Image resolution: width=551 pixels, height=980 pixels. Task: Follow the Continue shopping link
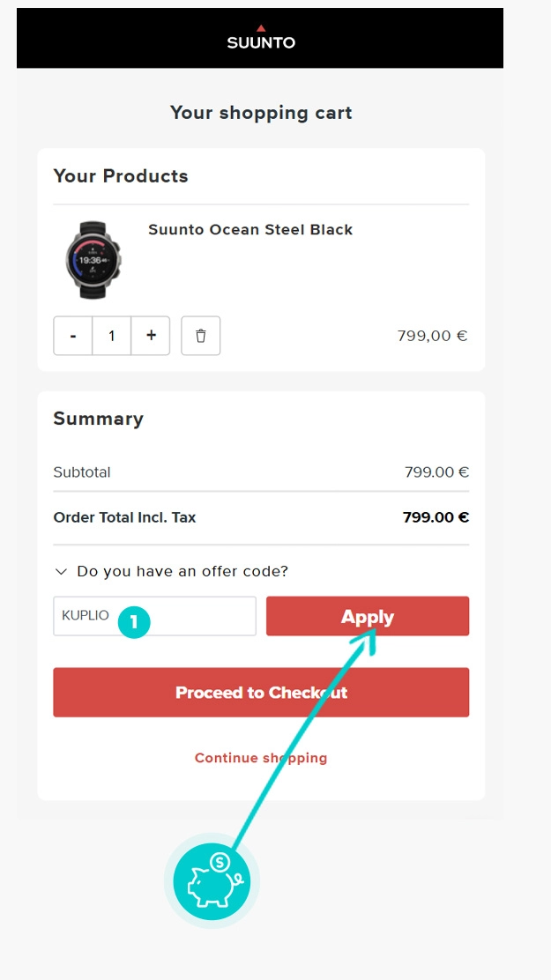[261, 758]
